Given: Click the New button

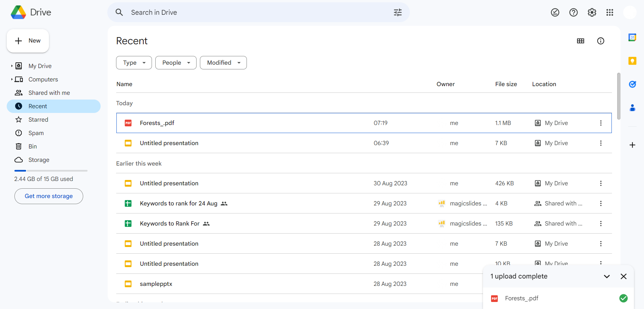Looking at the screenshot, I should point(28,41).
